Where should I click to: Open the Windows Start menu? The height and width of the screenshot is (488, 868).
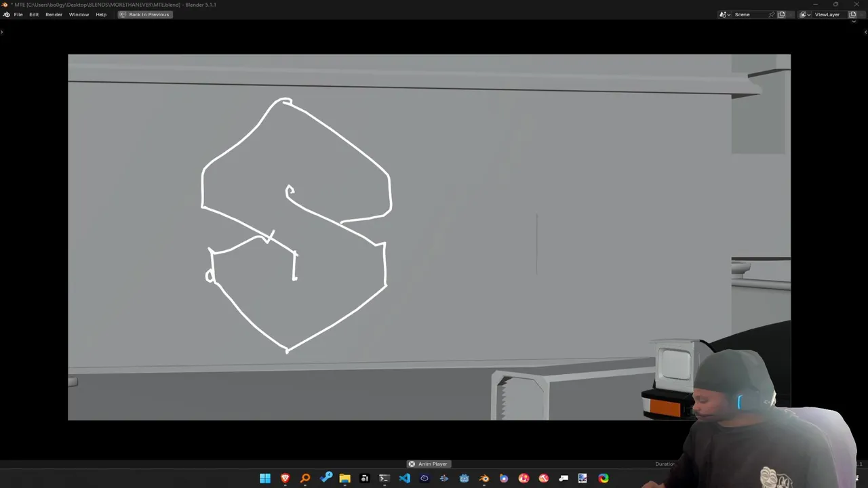[265, 479]
